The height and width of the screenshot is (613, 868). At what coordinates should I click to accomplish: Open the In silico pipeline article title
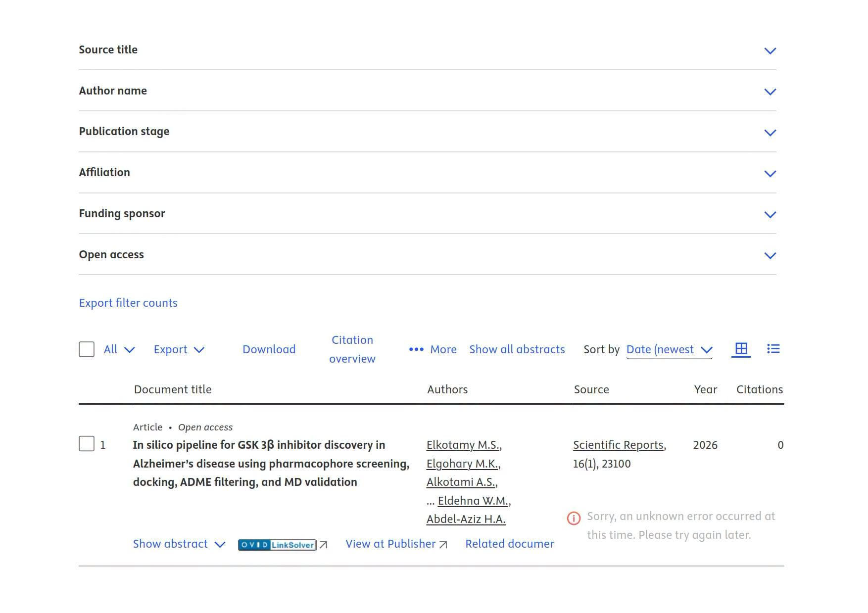pyautogui.click(x=271, y=464)
